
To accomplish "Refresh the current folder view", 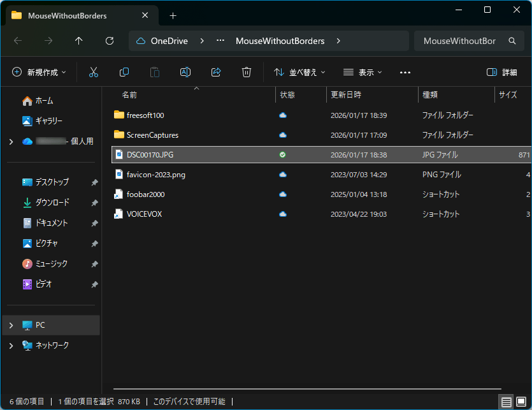I will click(x=110, y=41).
